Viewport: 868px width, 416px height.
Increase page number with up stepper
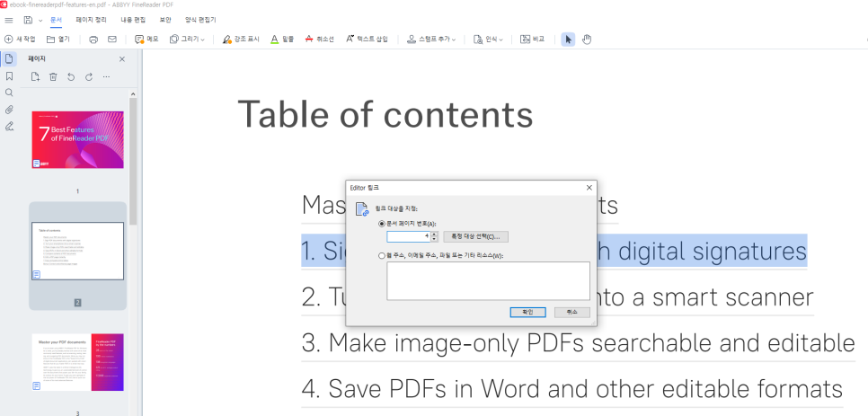(434, 234)
